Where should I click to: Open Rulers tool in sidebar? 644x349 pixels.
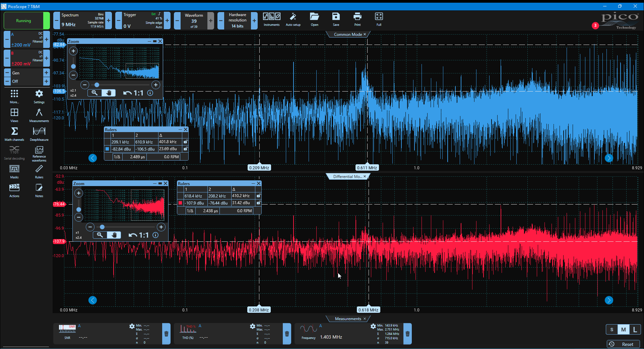[x=39, y=171]
